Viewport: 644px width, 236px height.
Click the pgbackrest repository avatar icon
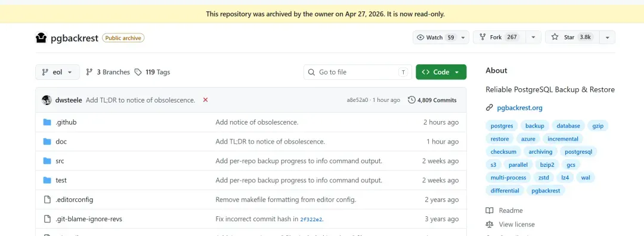[x=41, y=38]
